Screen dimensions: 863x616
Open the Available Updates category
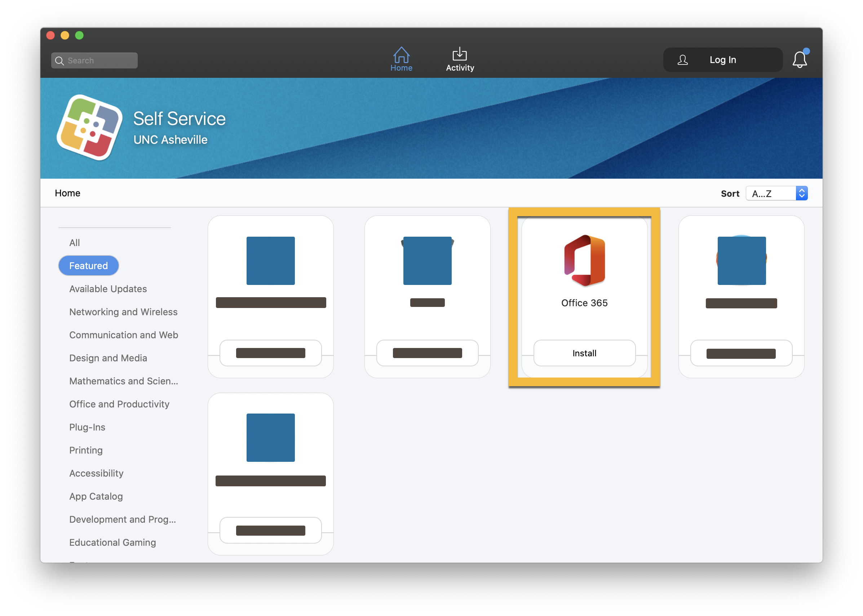[108, 289]
